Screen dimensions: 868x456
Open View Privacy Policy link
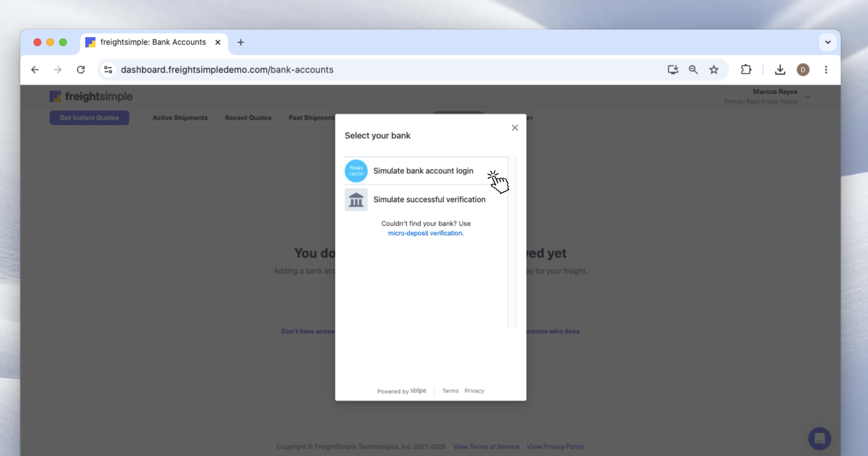[x=555, y=447]
